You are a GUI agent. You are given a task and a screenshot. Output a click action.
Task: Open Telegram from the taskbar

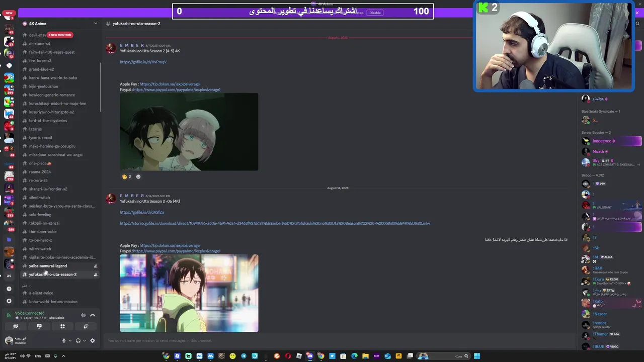click(x=244, y=356)
